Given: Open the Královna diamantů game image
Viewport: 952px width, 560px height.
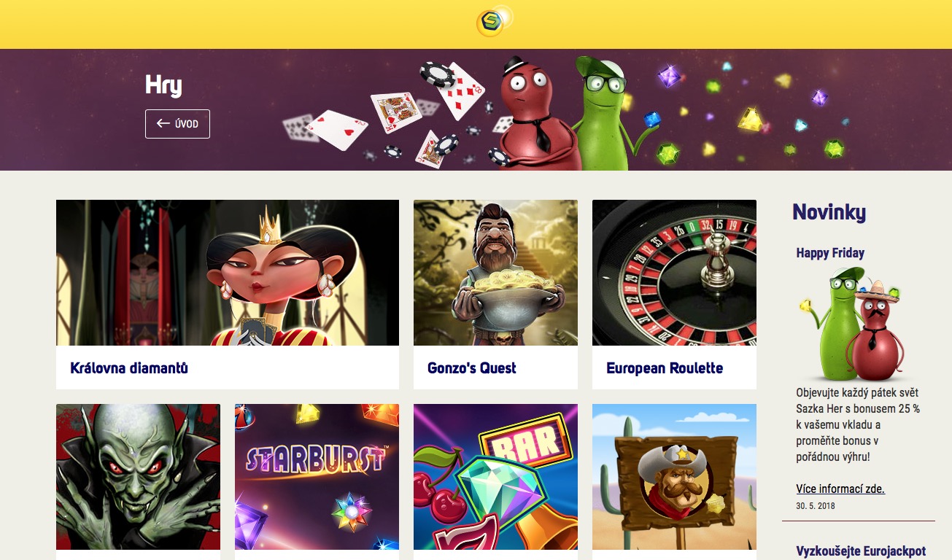Looking at the screenshot, I should [228, 273].
